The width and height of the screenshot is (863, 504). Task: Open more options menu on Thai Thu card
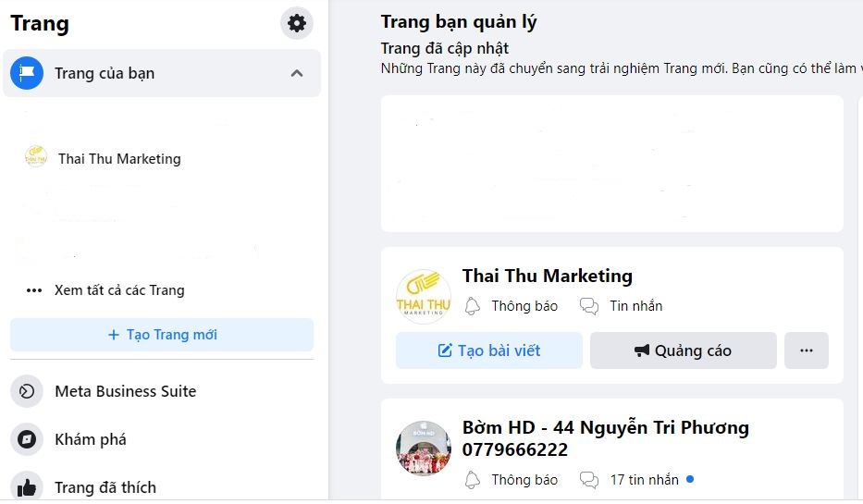(x=806, y=350)
